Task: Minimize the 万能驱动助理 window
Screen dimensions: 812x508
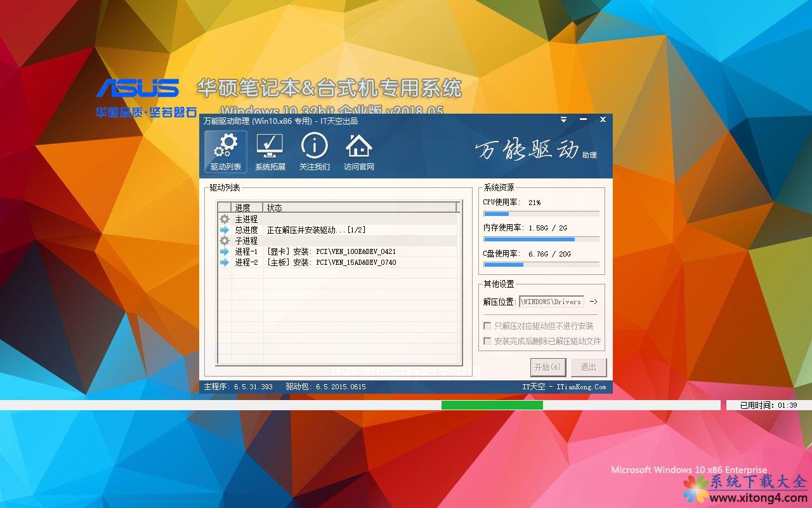Action: tap(583, 119)
